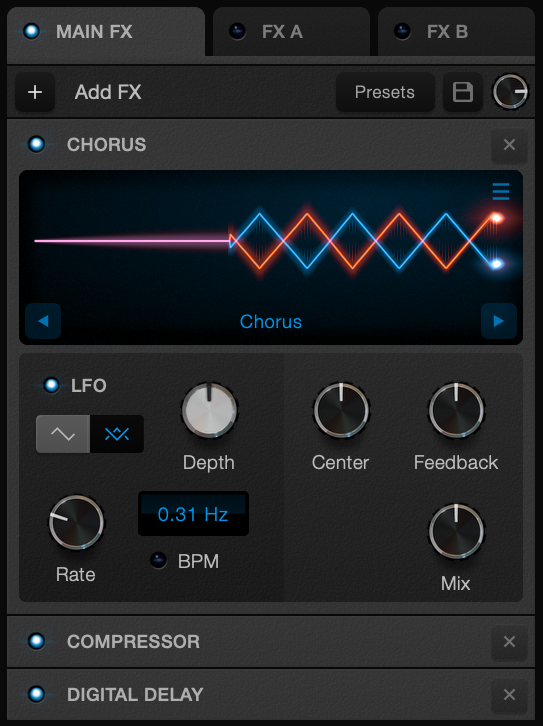543x726 pixels.
Task: Remove the Compressor effect with X
Action: coord(509,642)
